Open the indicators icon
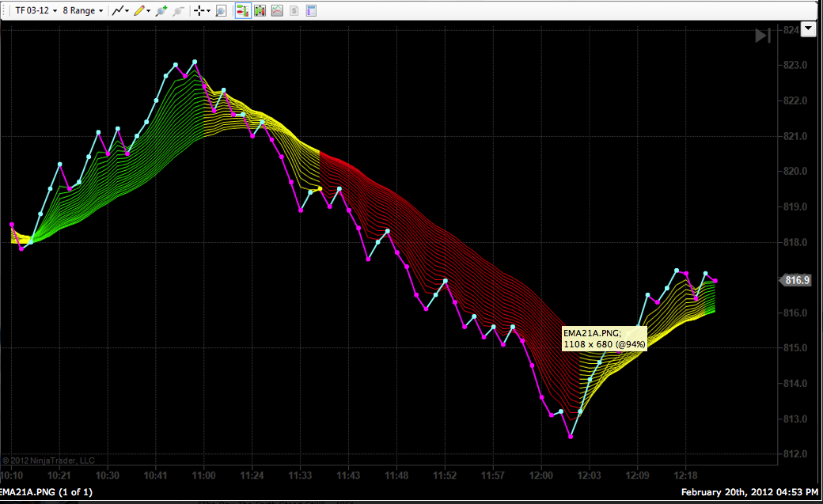This screenshot has height=504, width=823. [277, 10]
